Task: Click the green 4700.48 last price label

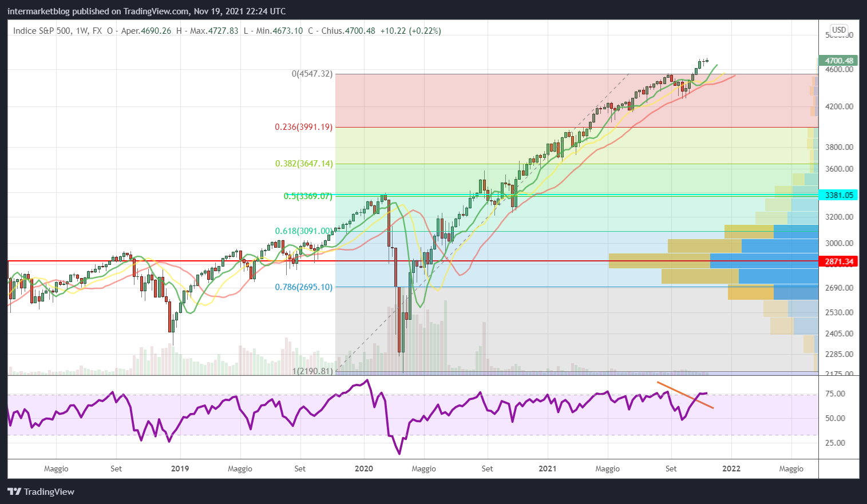Action: [x=838, y=61]
